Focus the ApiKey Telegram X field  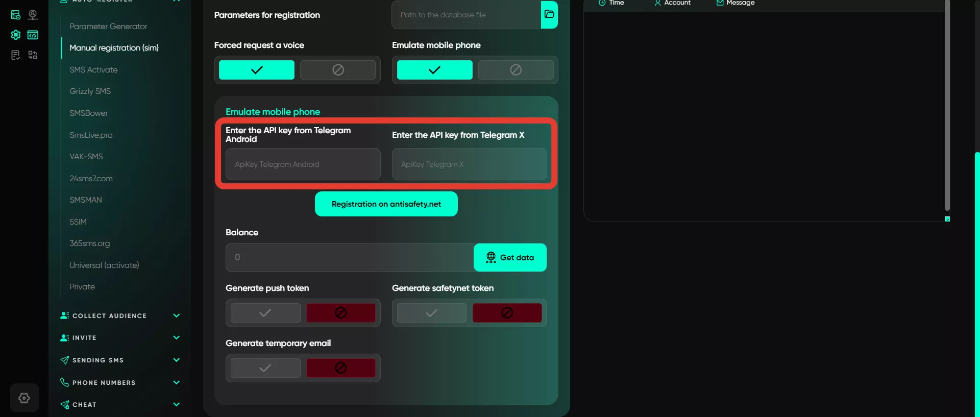pyautogui.click(x=470, y=164)
